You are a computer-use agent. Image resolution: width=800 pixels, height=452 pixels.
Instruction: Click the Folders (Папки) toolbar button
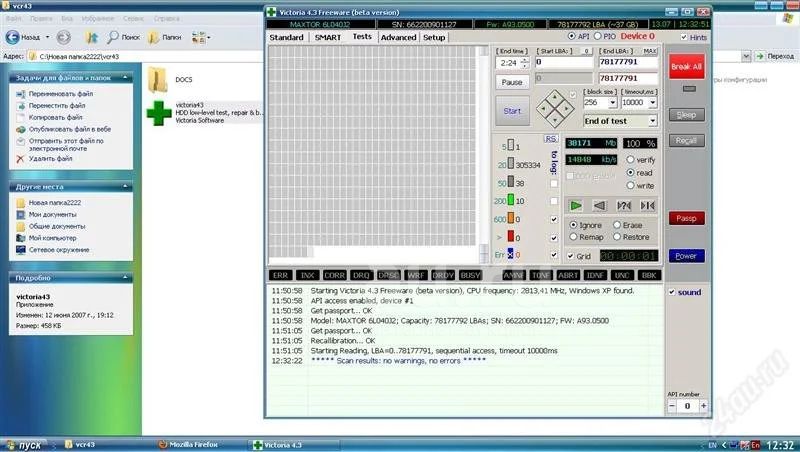point(165,37)
